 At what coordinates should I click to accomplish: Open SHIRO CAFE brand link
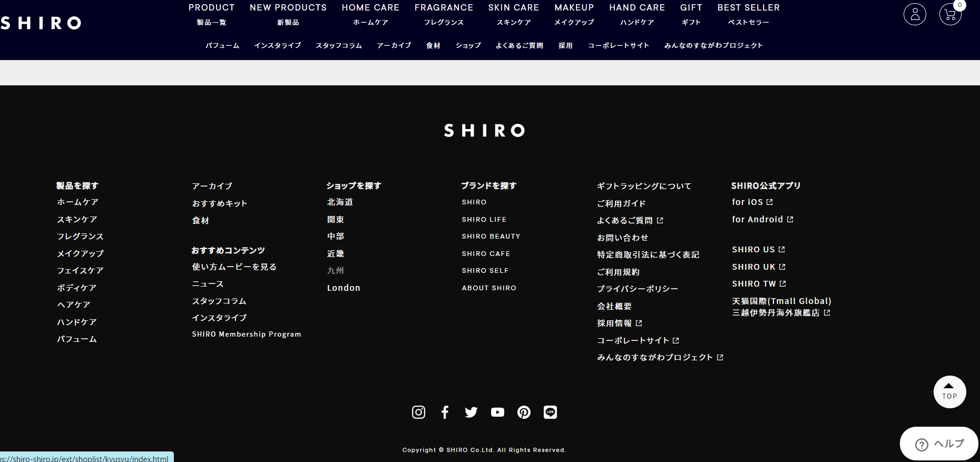point(486,253)
